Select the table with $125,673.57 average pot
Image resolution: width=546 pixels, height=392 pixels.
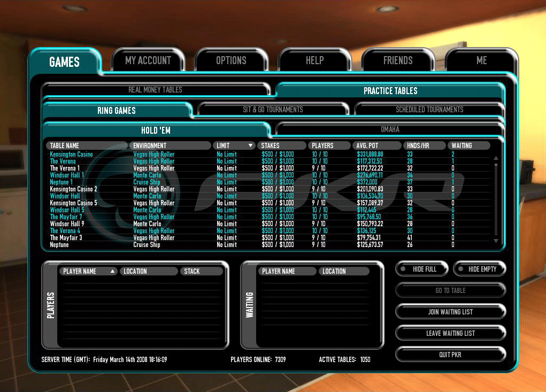coord(268,245)
